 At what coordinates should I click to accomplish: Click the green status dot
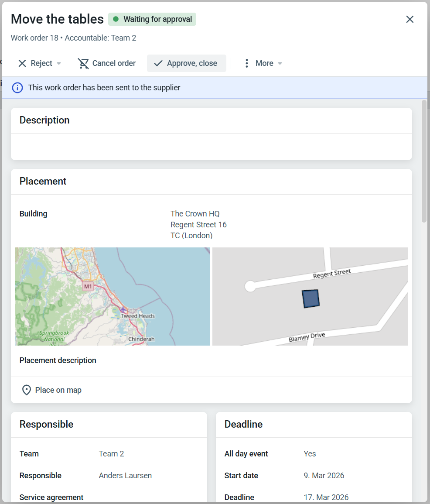pos(116,19)
